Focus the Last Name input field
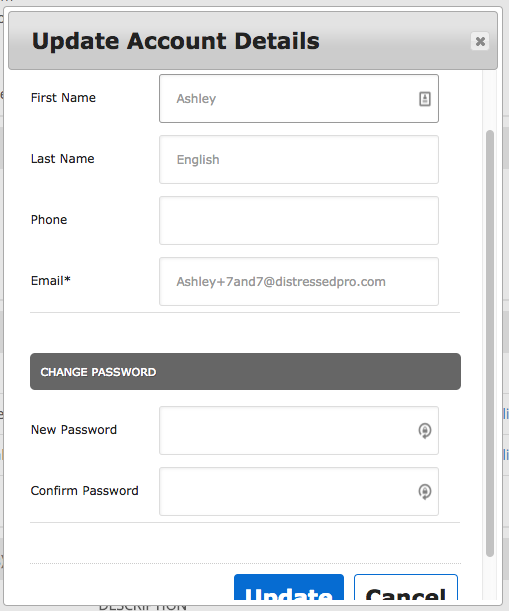 (299, 159)
